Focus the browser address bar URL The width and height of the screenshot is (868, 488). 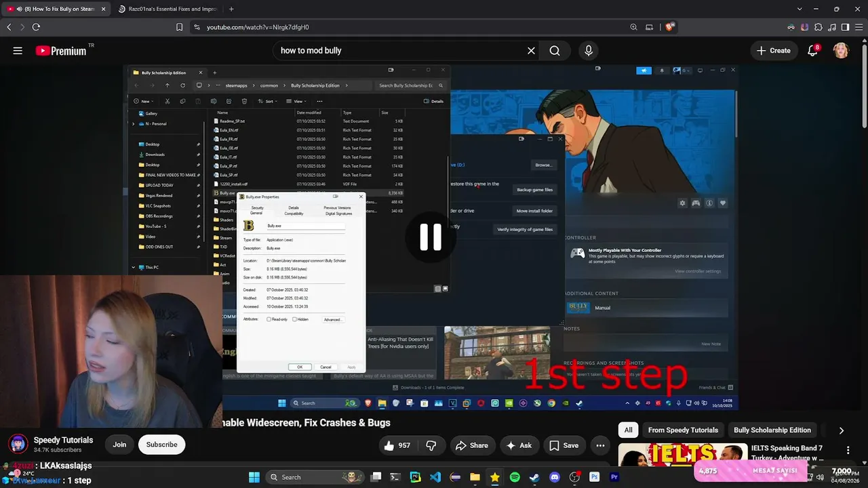tap(258, 27)
